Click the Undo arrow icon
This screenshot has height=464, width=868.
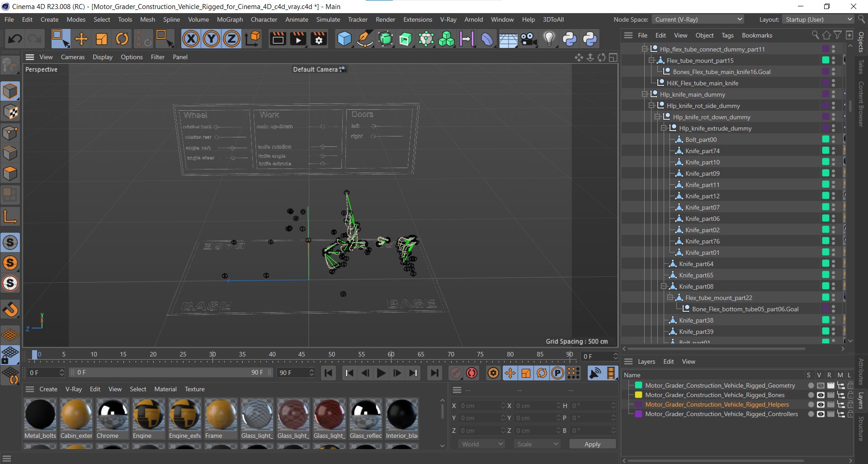click(15, 39)
